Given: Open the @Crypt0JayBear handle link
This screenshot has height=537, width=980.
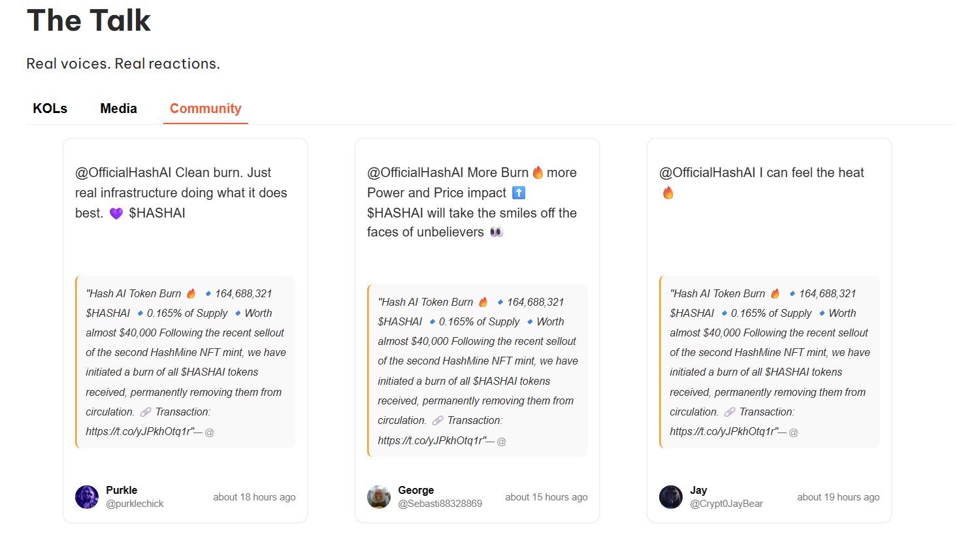Looking at the screenshot, I should click(x=726, y=504).
